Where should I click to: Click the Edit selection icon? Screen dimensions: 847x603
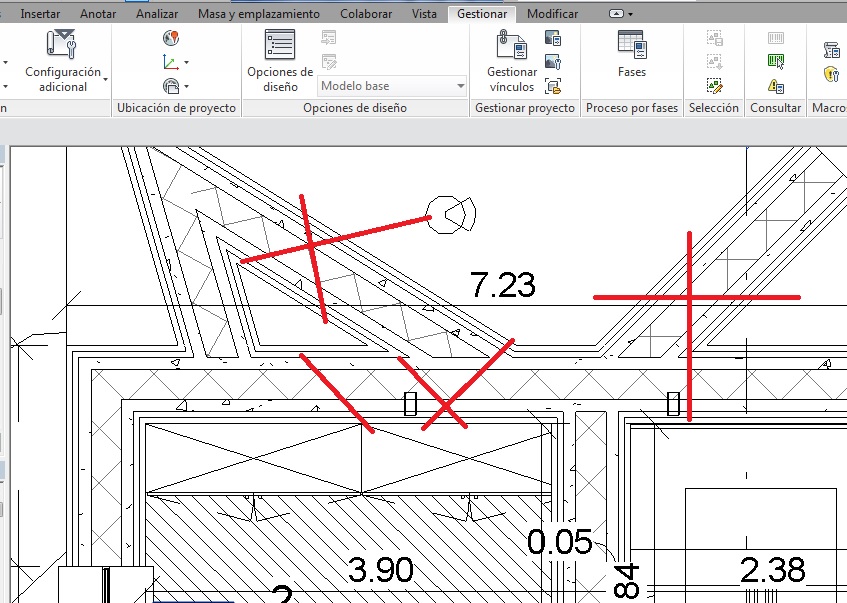(714, 87)
